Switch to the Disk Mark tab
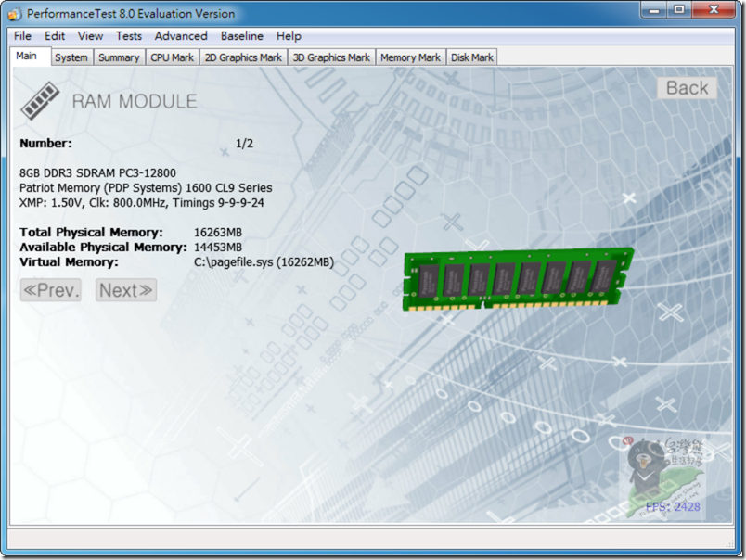Screen dimensions: 746x560 click(x=472, y=57)
